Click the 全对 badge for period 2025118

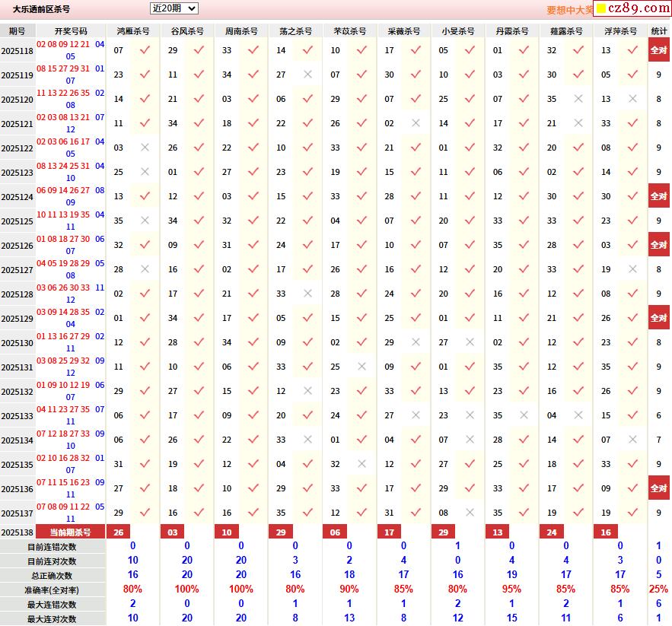(658, 50)
